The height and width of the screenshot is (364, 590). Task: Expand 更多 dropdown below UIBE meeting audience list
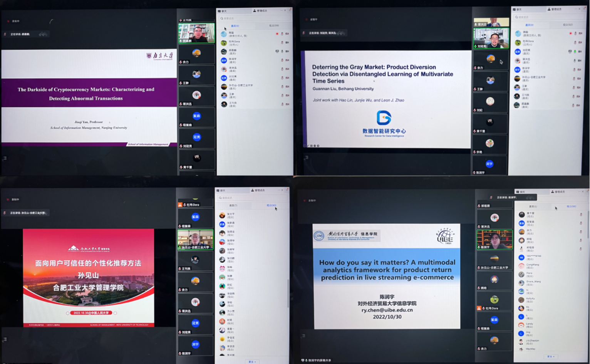[x=550, y=357]
